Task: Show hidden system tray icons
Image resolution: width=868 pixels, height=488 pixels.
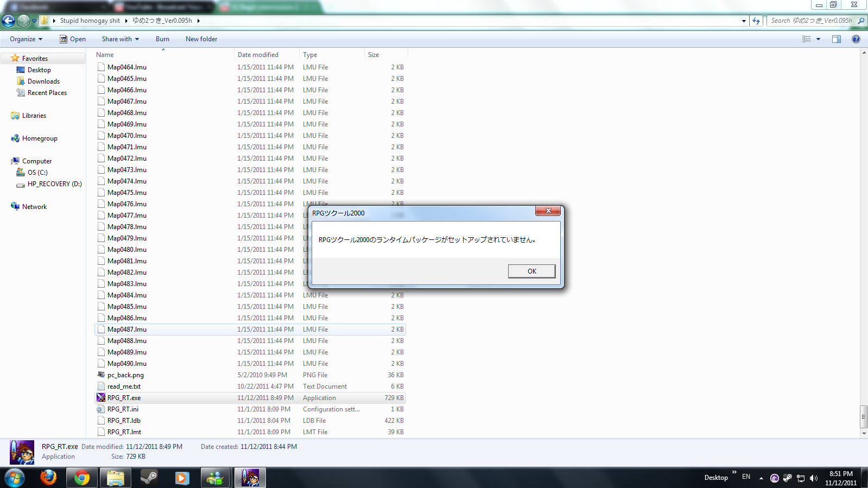Action: pyautogui.click(x=761, y=478)
